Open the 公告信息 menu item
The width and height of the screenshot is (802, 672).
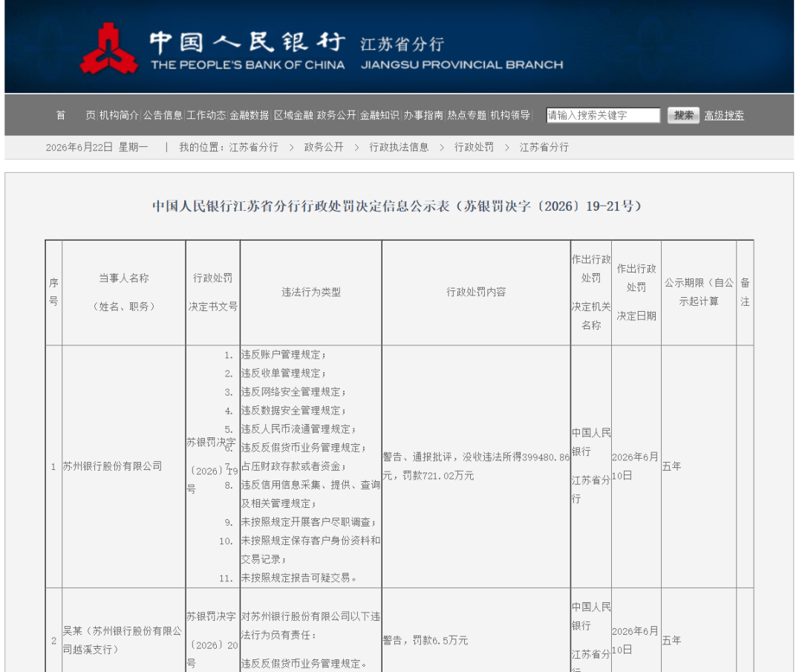click(163, 116)
